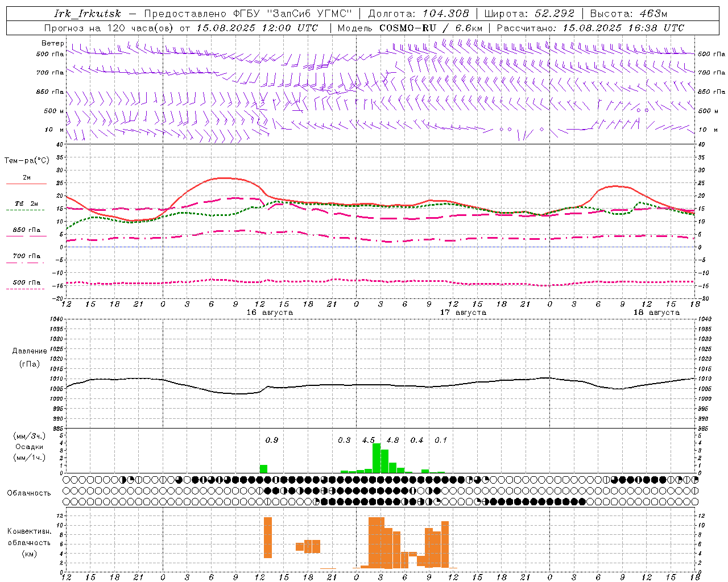Click the Td 2м legend entry
728x582 pixels.
[x=27, y=203]
